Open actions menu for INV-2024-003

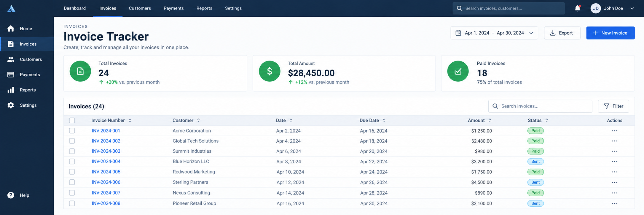[614, 151]
